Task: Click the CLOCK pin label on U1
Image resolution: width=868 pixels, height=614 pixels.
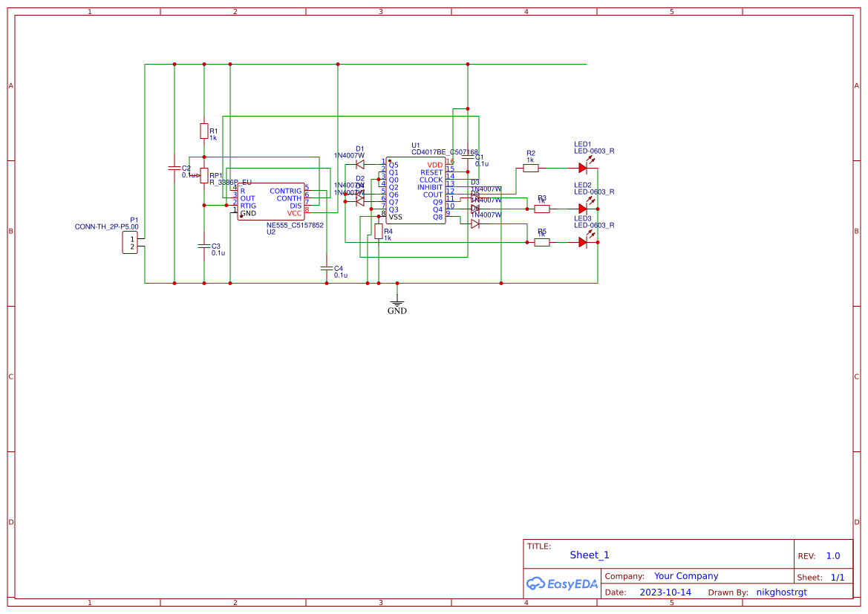Action: tap(431, 180)
